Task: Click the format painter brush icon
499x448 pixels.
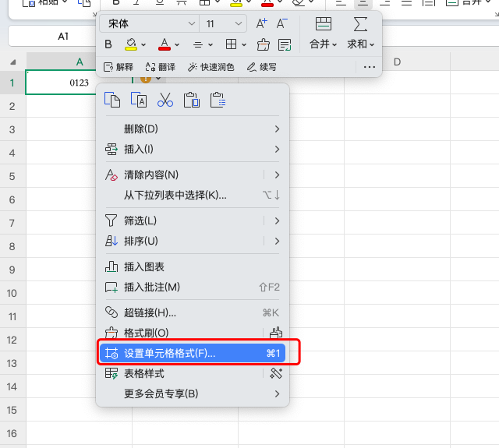Action: 263,44
